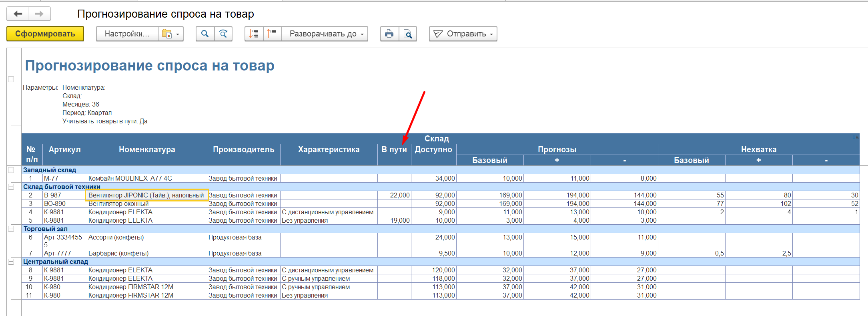Click the Артикул column header
The height and width of the screenshot is (316, 868).
tap(65, 155)
